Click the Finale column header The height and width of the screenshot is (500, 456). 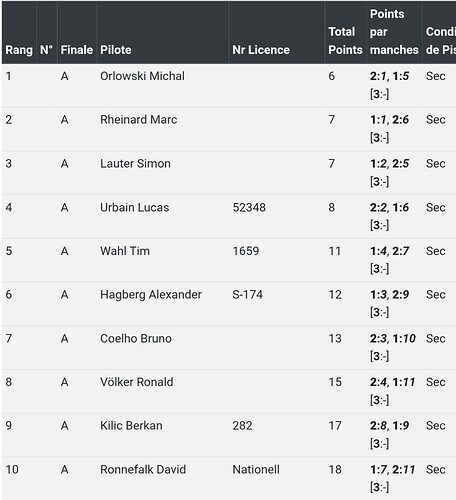click(x=77, y=50)
